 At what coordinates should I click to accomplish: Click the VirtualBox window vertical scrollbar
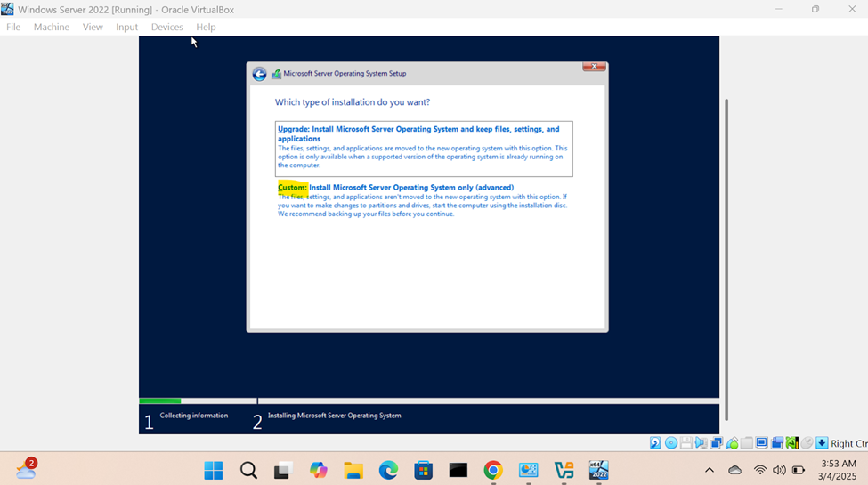pyautogui.click(x=726, y=259)
